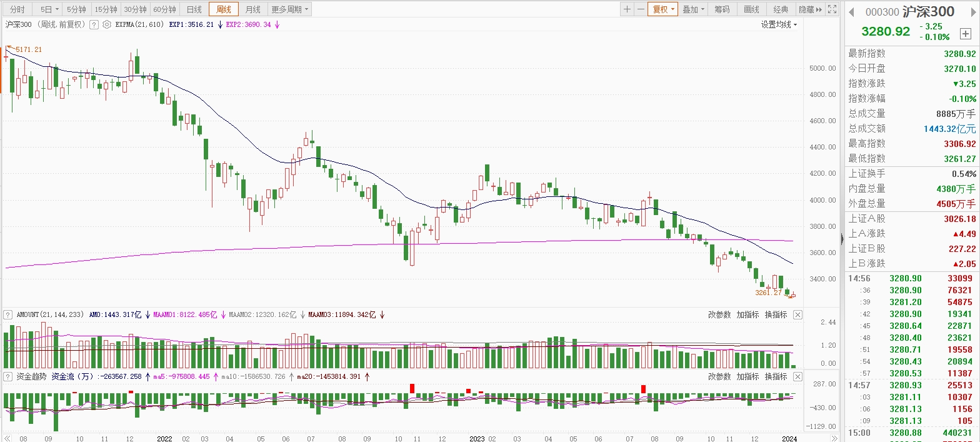Switch to 5分钟 chart period
Screen dimensions: 980x442
[76, 9]
